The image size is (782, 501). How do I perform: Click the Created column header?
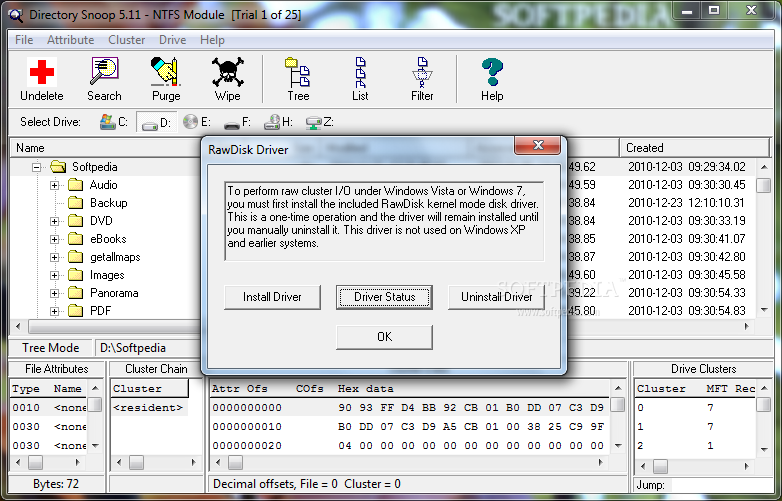[695, 148]
